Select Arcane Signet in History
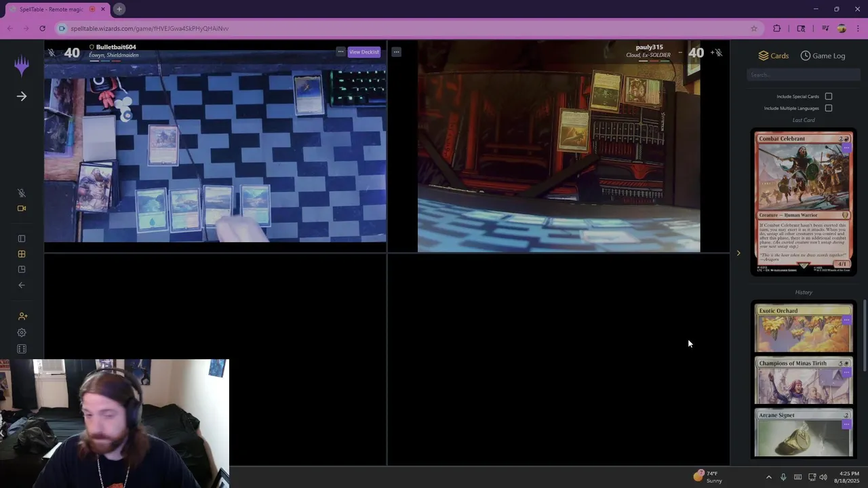Viewport: 868px width, 488px height. coord(804,434)
